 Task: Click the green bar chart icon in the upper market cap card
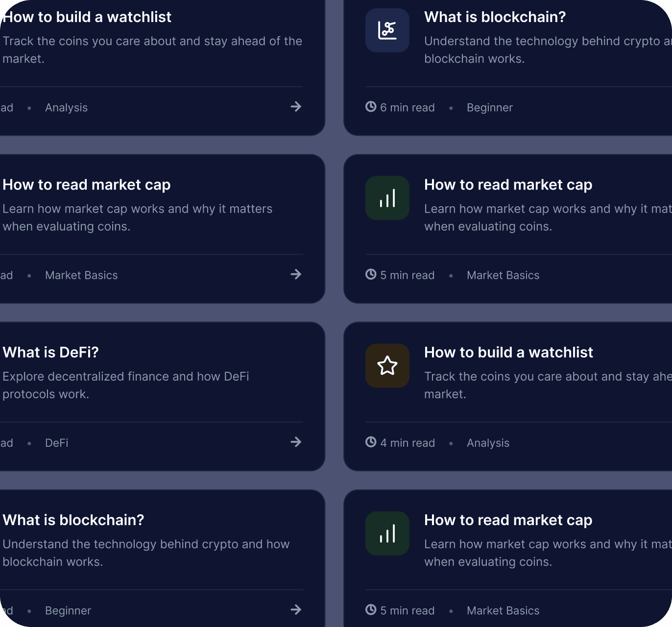(x=387, y=198)
